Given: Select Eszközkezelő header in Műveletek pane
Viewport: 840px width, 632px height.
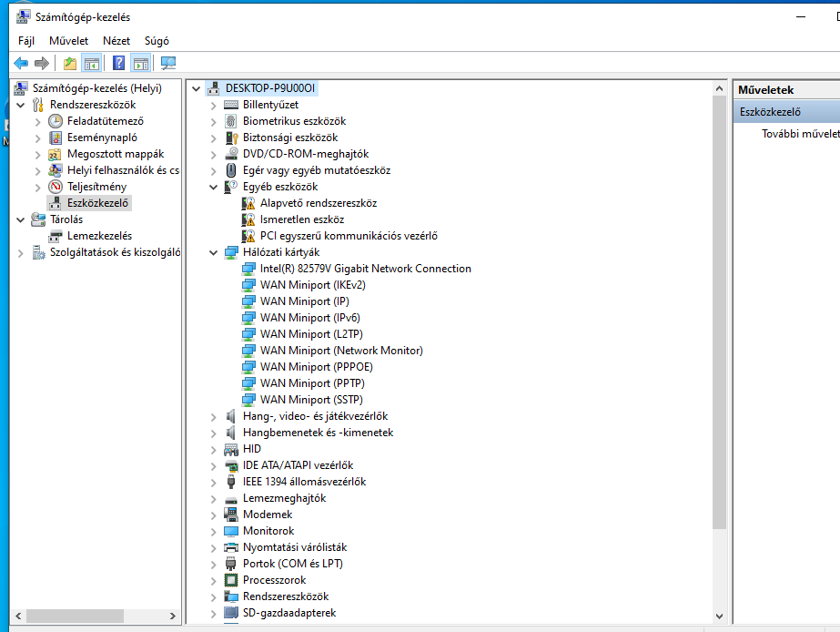Looking at the screenshot, I should 786,111.
